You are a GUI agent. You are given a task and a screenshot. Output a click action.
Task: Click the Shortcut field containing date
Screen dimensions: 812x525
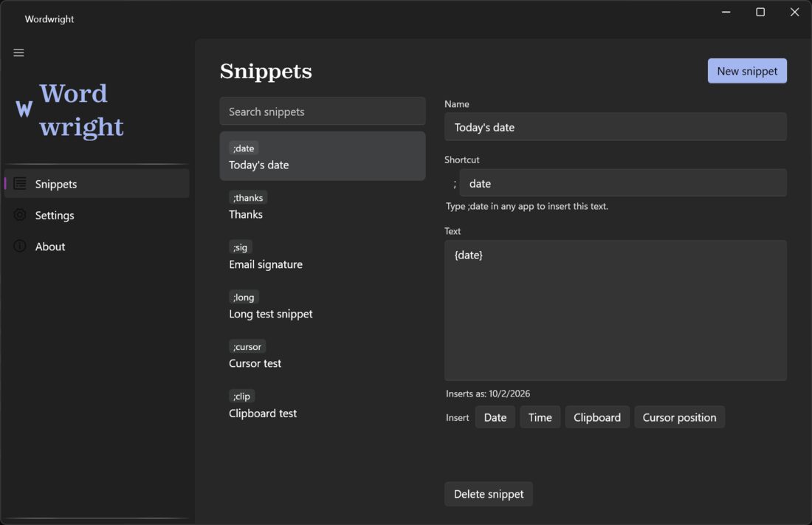(x=623, y=183)
